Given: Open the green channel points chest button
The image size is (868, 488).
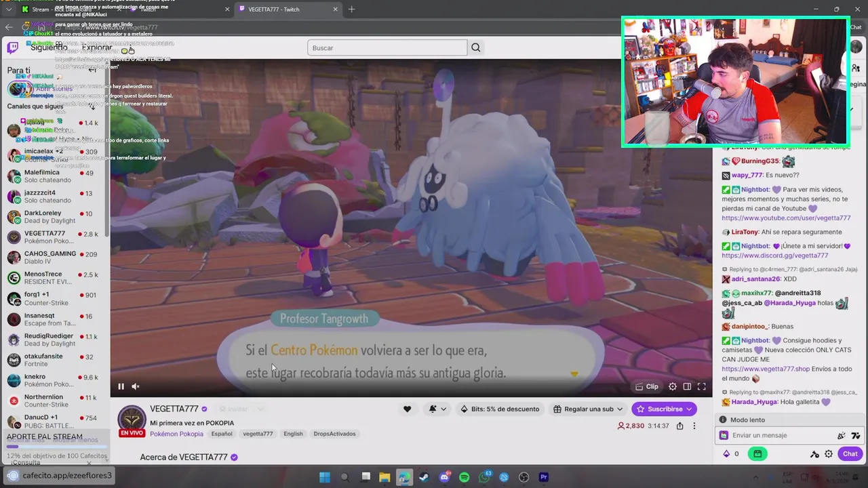Looking at the screenshot, I should pos(757,454).
